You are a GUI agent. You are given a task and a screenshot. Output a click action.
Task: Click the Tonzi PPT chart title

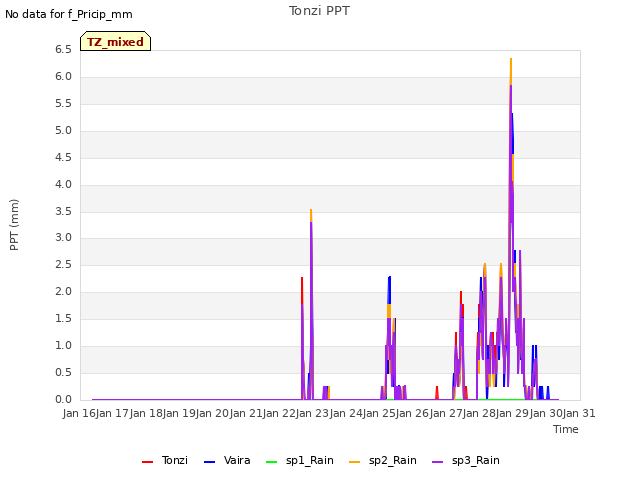coord(319,11)
